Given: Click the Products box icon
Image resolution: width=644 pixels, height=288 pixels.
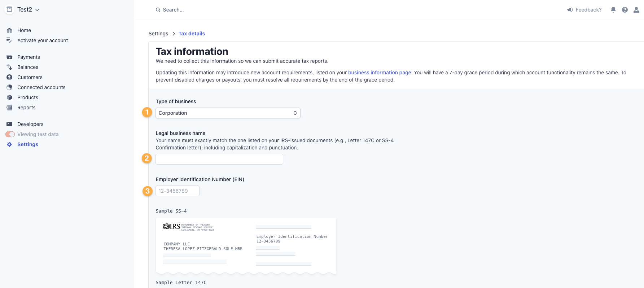Looking at the screenshot, I should (x=9, y=97).
